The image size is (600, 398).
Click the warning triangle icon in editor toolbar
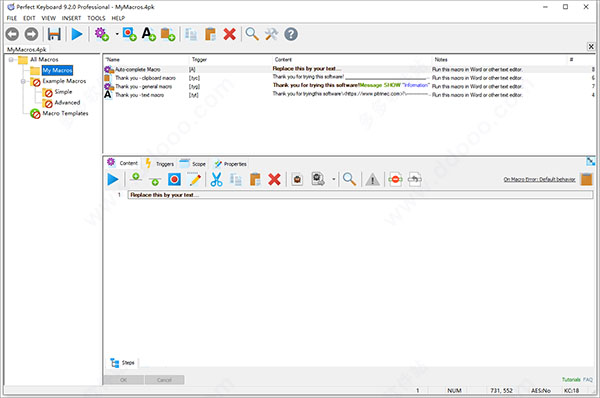[x=372, y=179]
